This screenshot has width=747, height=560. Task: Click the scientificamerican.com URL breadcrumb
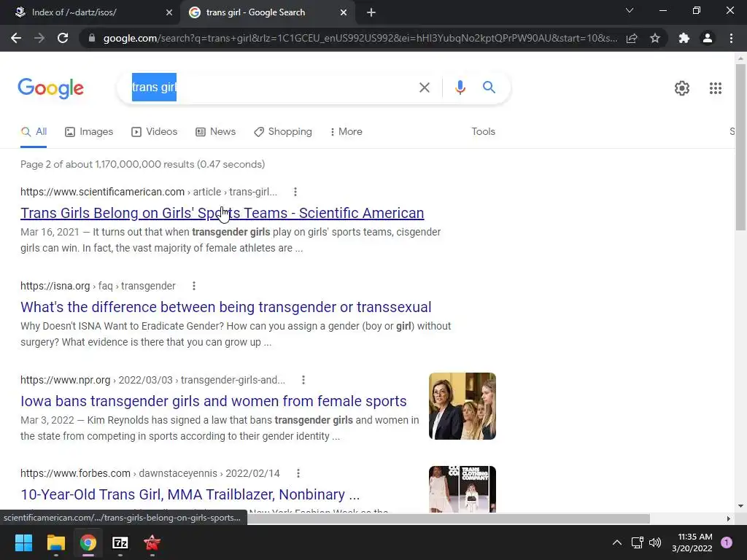(x=149, y=192)
